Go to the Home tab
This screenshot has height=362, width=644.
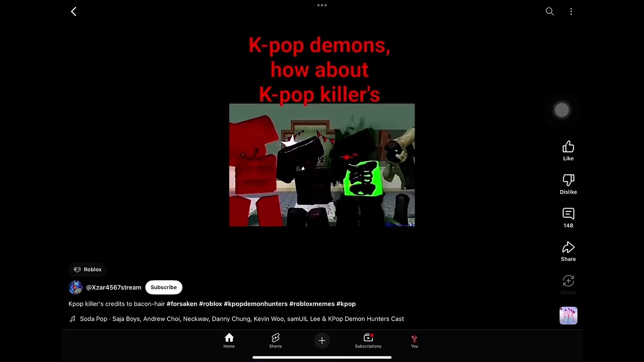tap(229, 340)
